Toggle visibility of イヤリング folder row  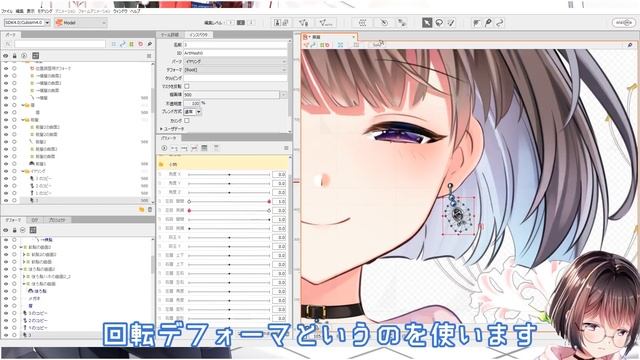pyautogui.click(x=6, y=171)
